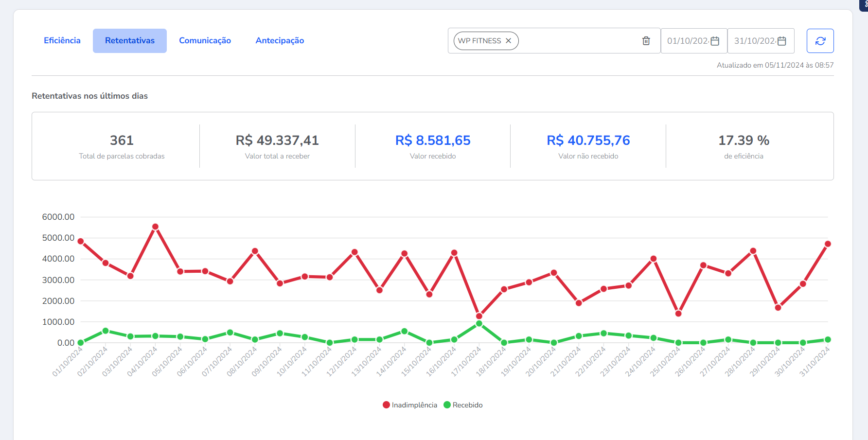Refresh the dashboard data

pyautogui.click(x=820, y=41)
